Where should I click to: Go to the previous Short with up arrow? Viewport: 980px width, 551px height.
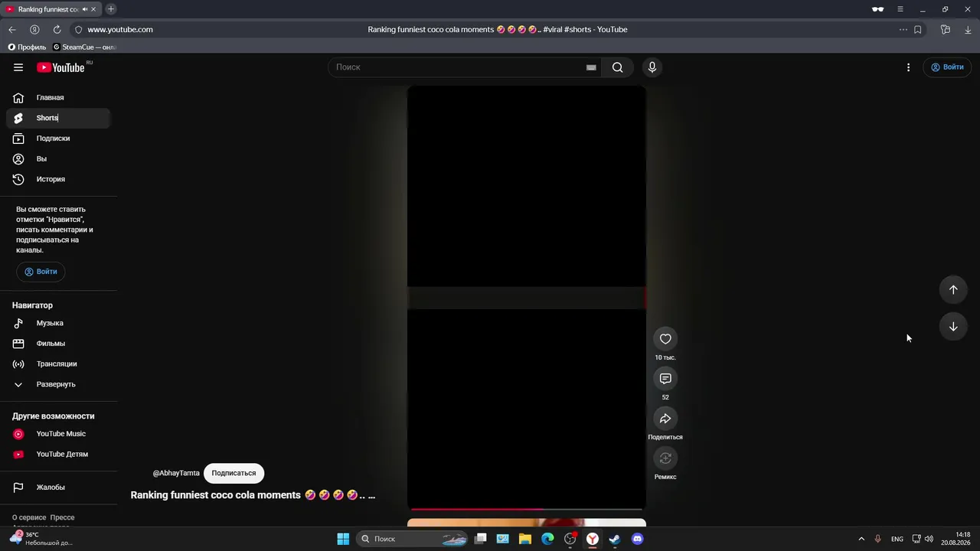[x=953, y=289]
